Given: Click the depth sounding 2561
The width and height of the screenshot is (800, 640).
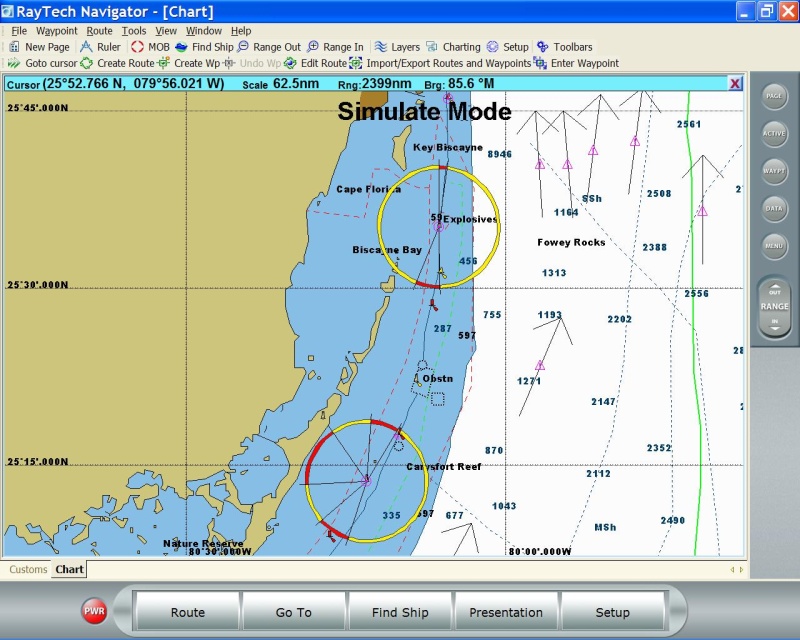Looking at the screenshot, I should pos(689,124).
